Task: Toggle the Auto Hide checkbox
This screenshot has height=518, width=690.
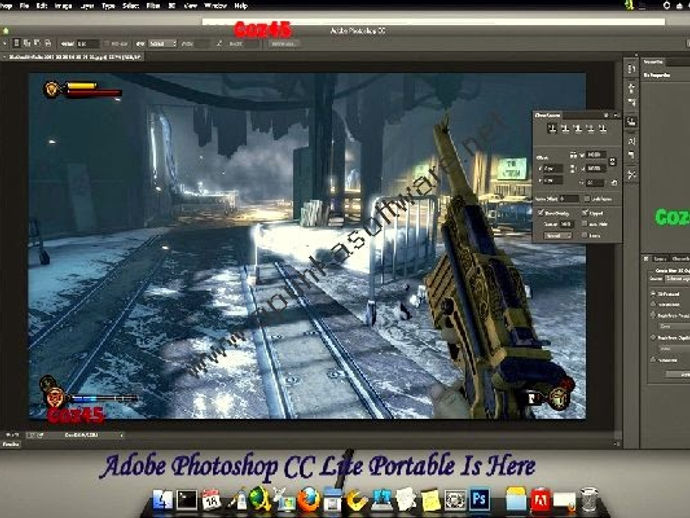Action: (584, 224)
